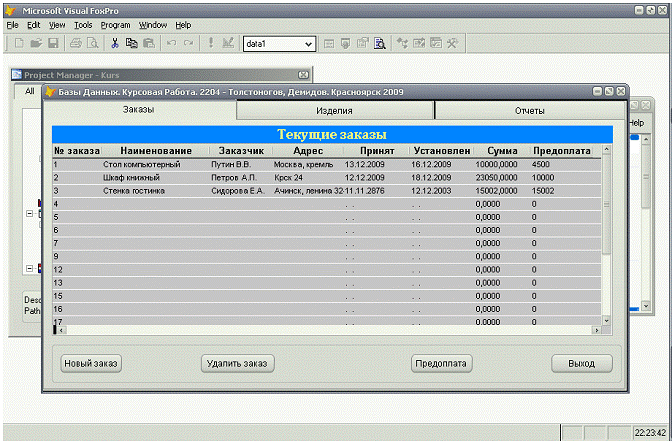This screenshot has height=444, width=672.
Task: Click the Paste clipboard icon
Action: click(x=148, y=44)
